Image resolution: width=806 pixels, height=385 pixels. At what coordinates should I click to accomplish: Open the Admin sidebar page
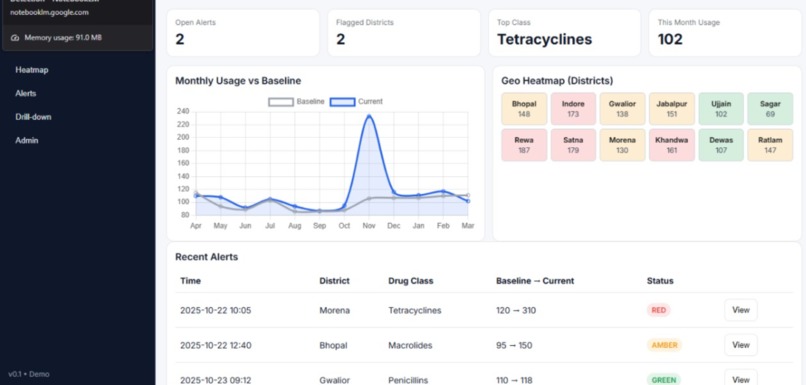(27, 140)
